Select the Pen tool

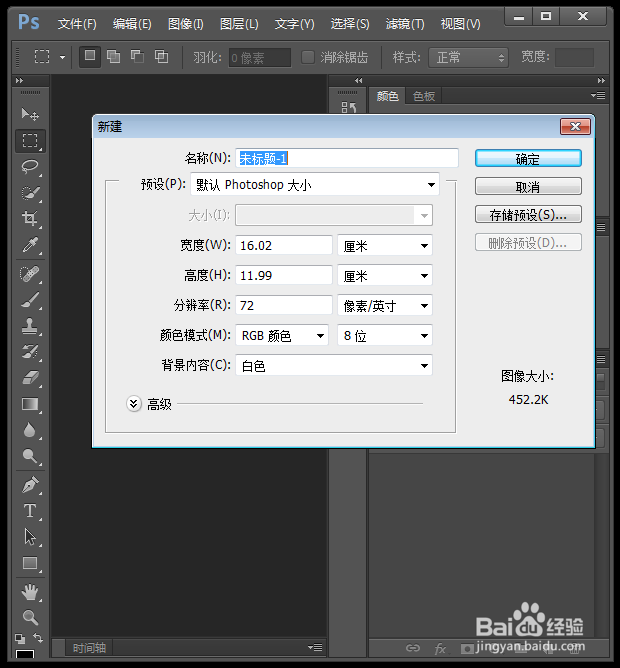[x=30, y=485]
